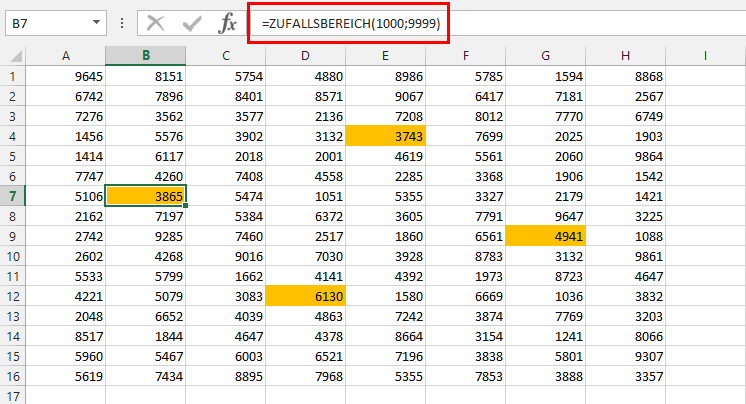This screenshot has height=404, width=746.
Task: Select the column B header
Action: [x=146, y=55]
